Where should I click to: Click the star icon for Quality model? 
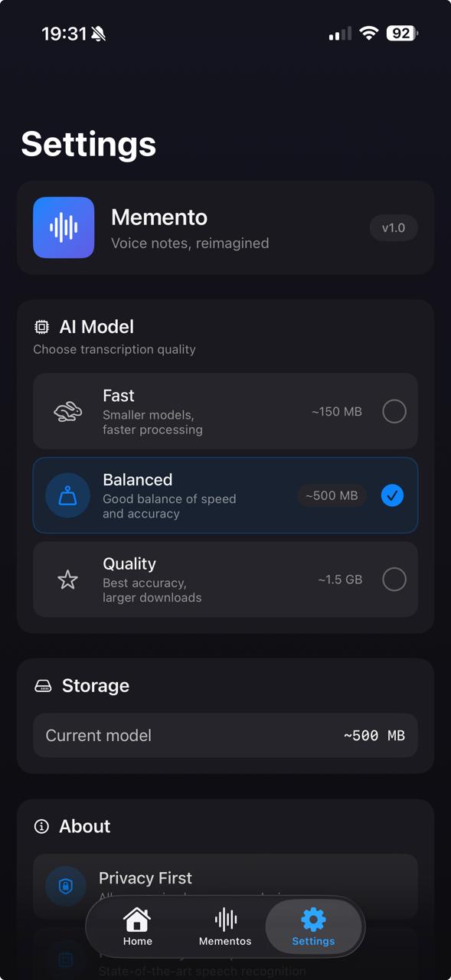click(x=67, y=580)
